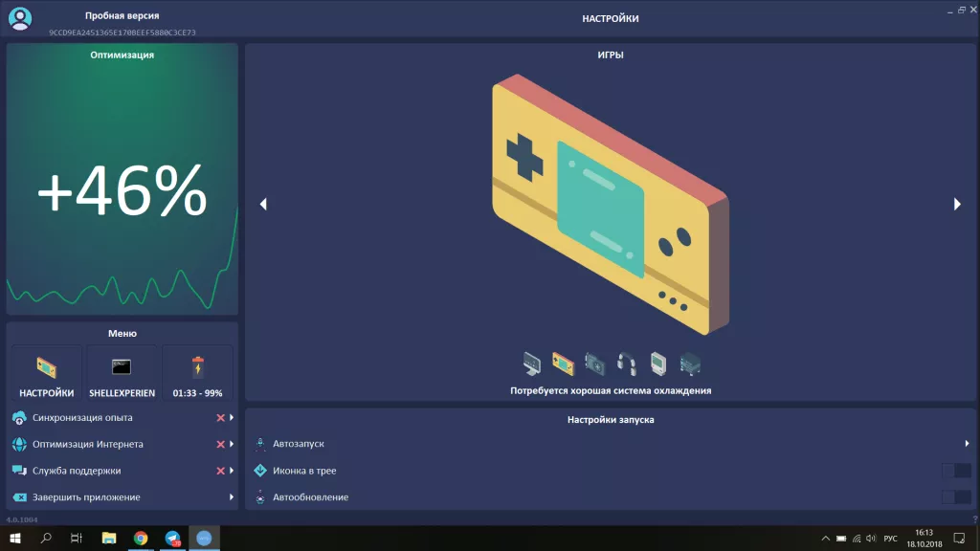Screen dimensions: 980x551
Task: Open the SHELLEXPERIEN process tile
Action: click(x=122, y=373)
